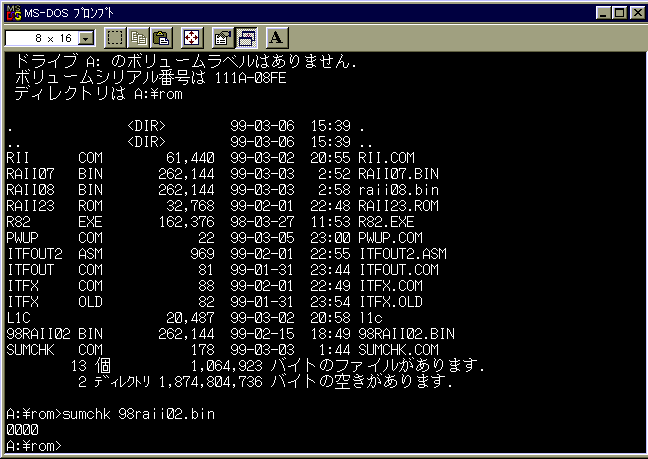This screenshot has width=648, height=459.
Task: Minimize the MS-DOS prompt window
Action: [x=603, y=13]
